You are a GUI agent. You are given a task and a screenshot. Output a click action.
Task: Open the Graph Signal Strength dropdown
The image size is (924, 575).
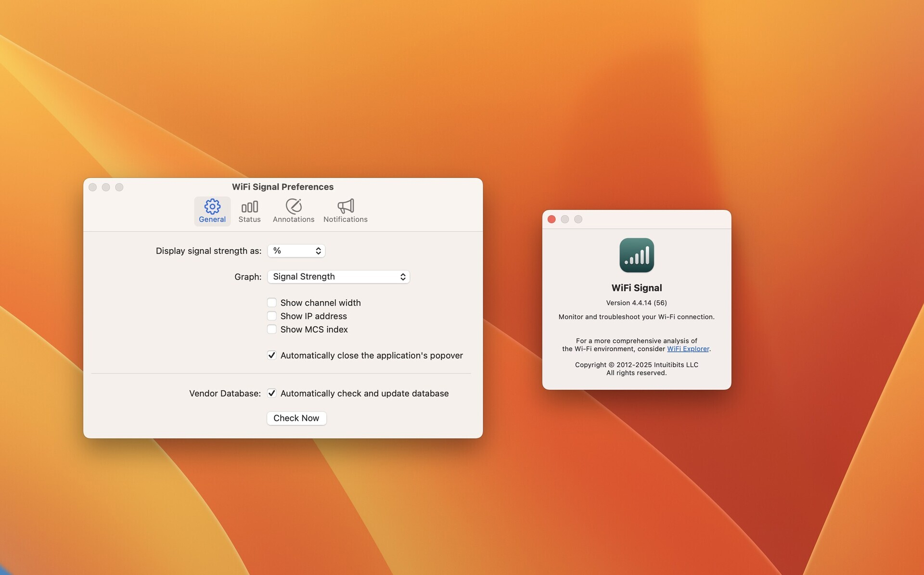338,277
